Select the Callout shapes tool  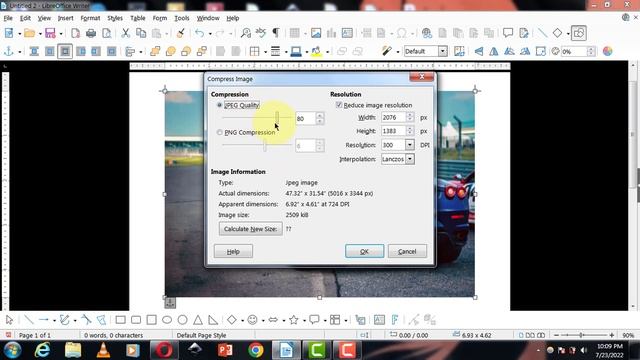click(314, 320)
